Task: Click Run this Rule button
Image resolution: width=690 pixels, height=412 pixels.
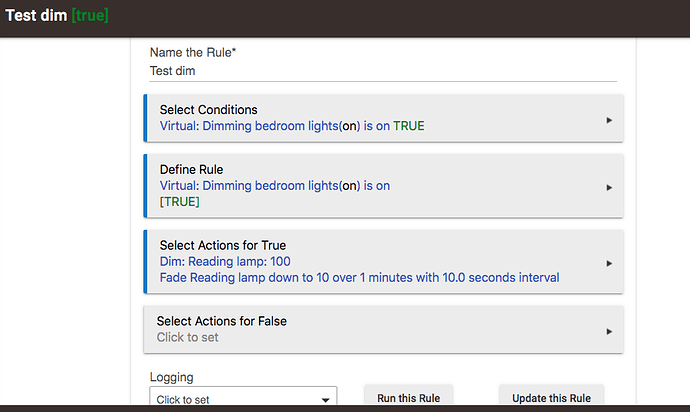Action: [x=408, y=396]
